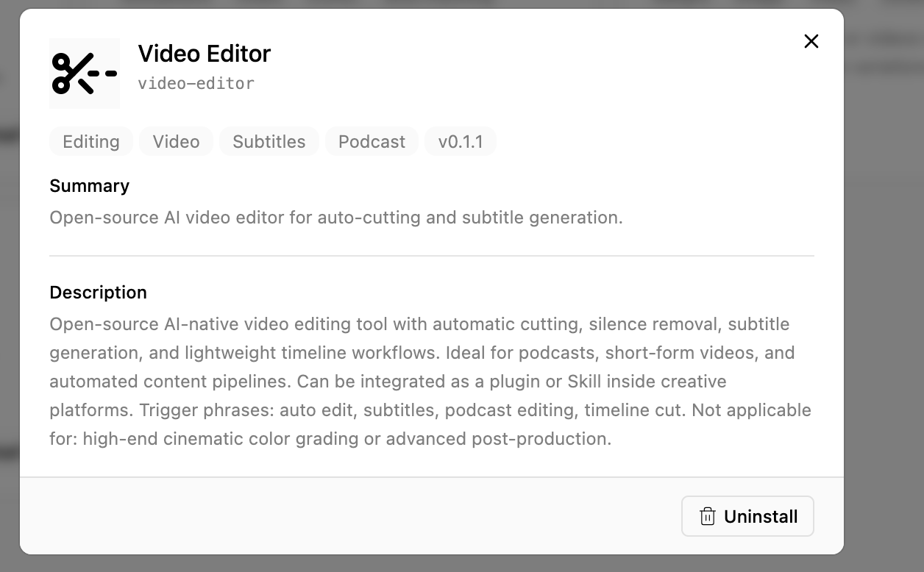Viewport: 924px width, 572px height.
Task: Select the Editing tag
Action: point(91,141)
